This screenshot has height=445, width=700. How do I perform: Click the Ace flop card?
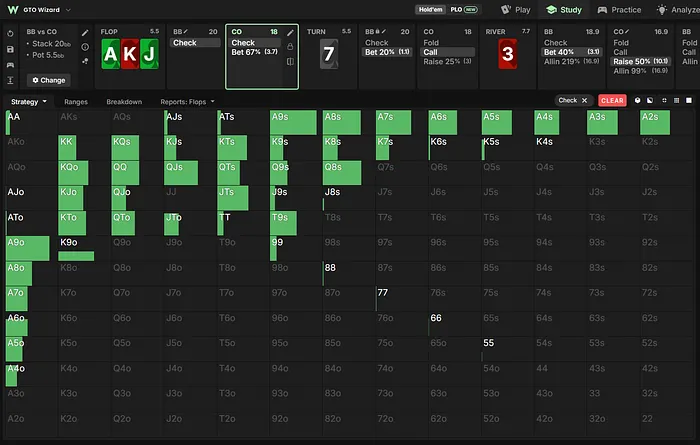[x=110, y=54]
